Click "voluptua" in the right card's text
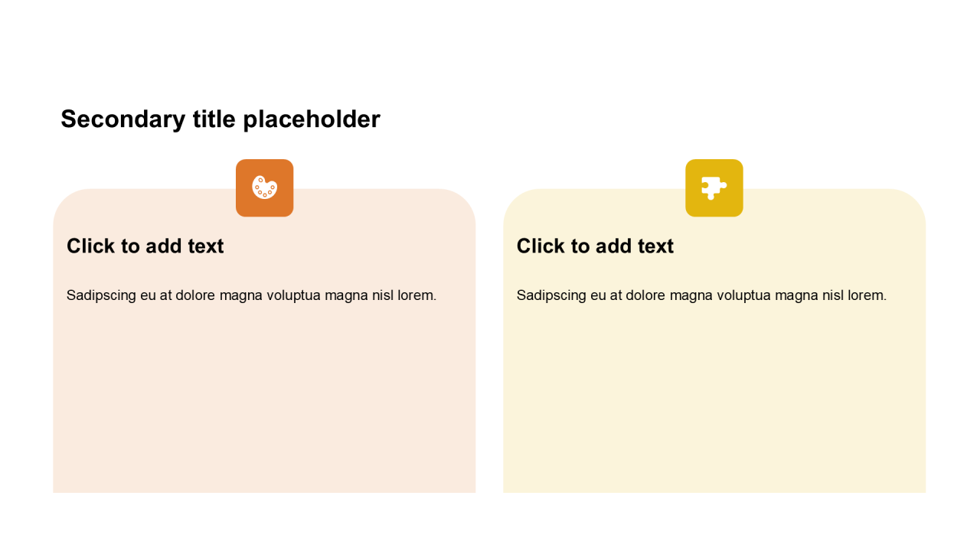Screen dimensions: 980x551 [x=743, y=295]
